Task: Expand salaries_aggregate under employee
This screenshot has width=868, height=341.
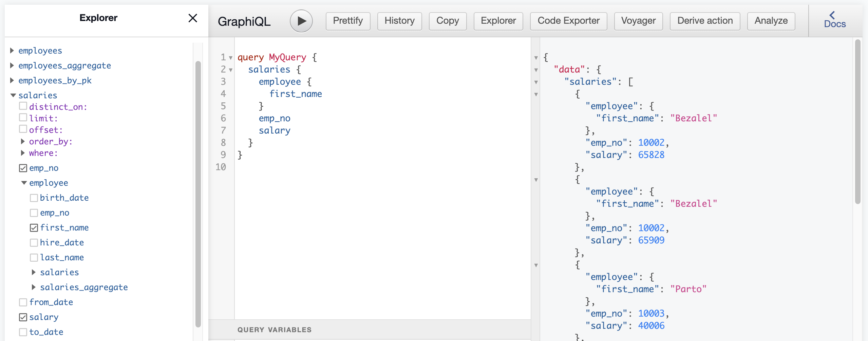Action: click(34, 287)
